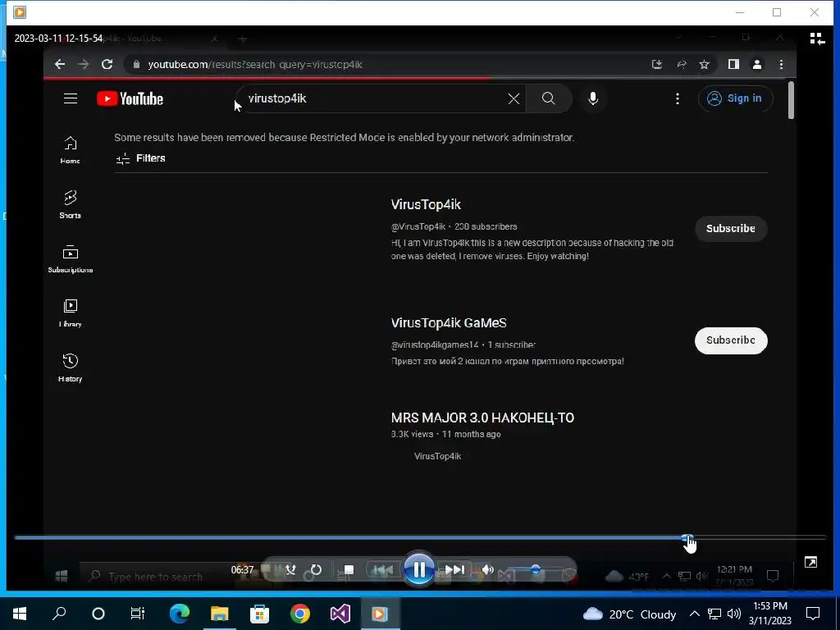The width and height of the screenshot is (840, 630).
Task: Open the YouTube hamburger guide menu
Action: point(71,98)
